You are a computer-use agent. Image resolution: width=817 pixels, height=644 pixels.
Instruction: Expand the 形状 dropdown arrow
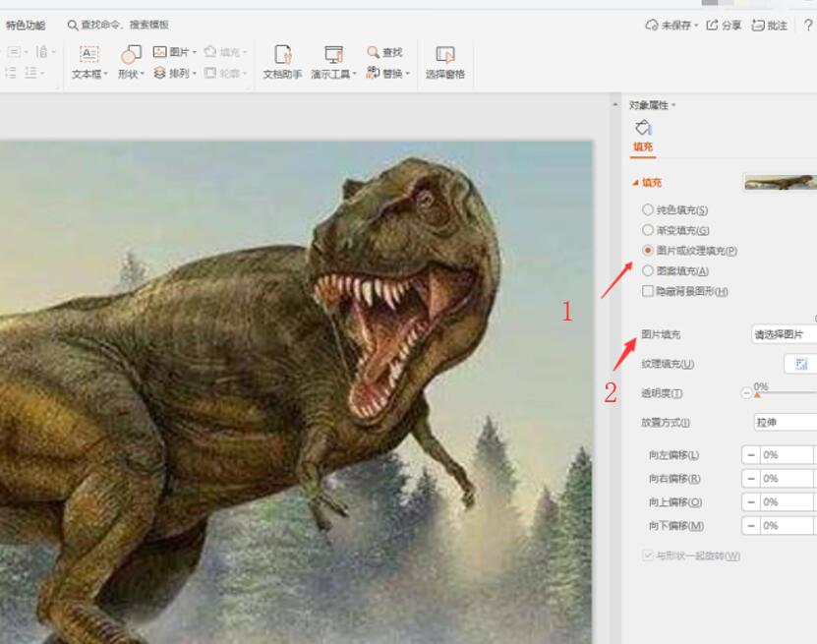[x=143, y=74]
